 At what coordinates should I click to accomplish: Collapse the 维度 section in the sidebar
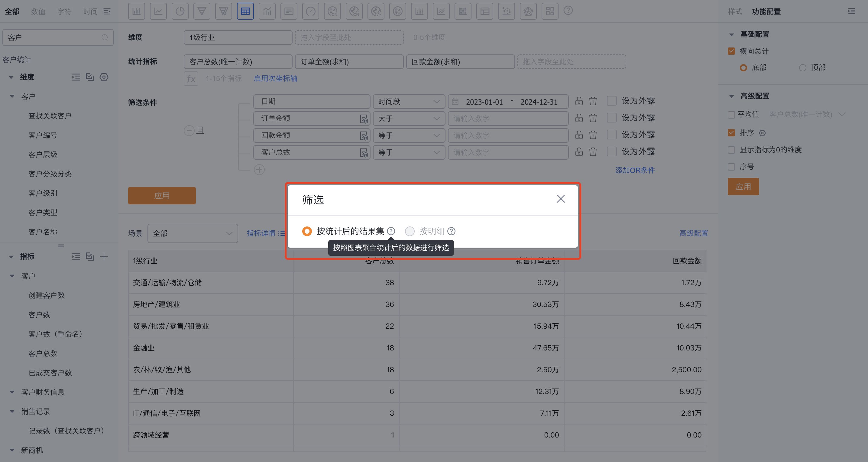(x=11, y=77)
